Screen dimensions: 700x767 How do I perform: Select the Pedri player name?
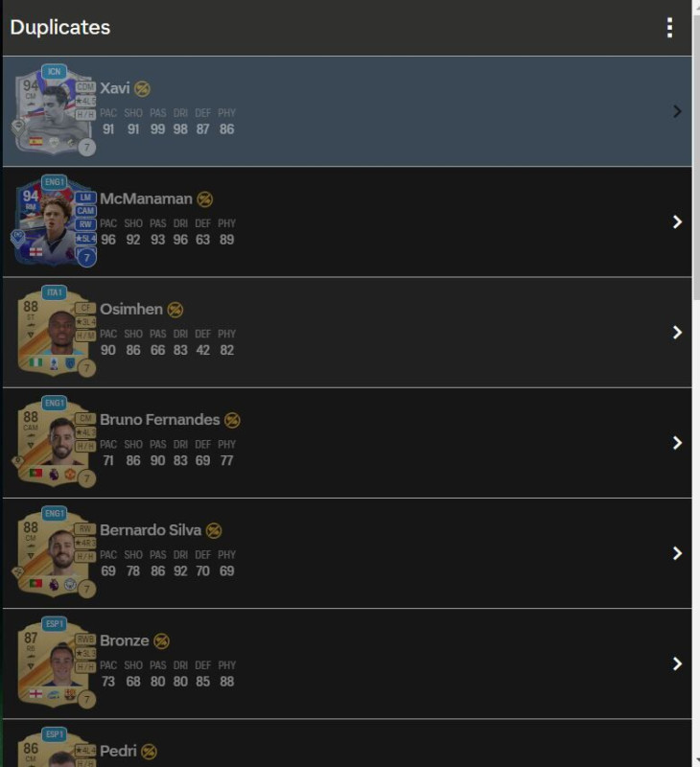pyautogui.click(x=118, y=751)
